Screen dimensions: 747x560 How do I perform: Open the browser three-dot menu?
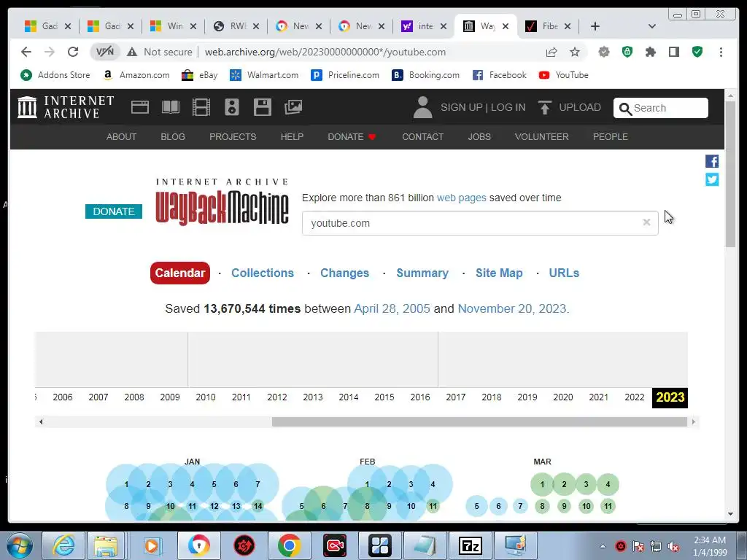(721, 52)
